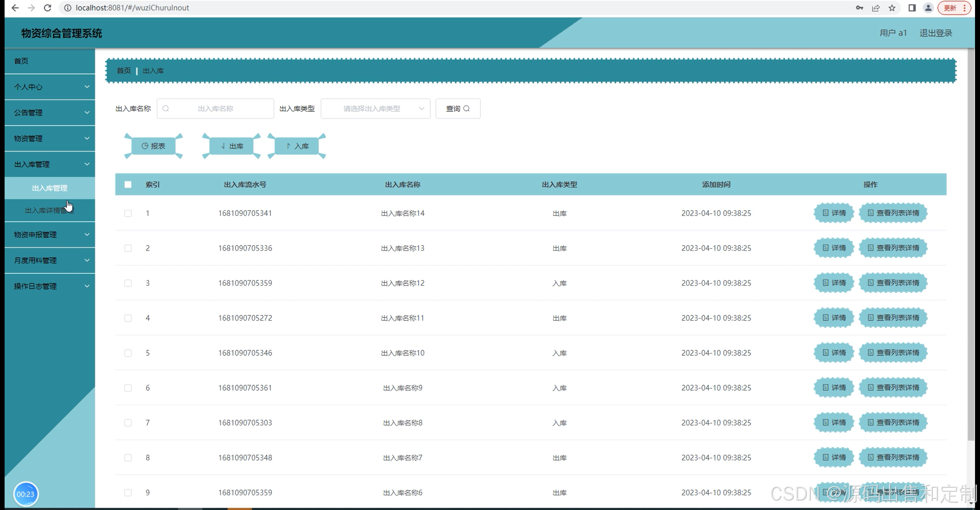
Task: Expand the 月度用料管理 sidebar menu
Action: coord(50,260)
